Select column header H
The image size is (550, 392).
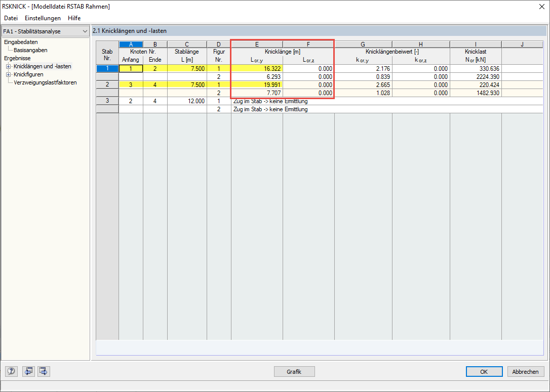(x=421, y=44)
